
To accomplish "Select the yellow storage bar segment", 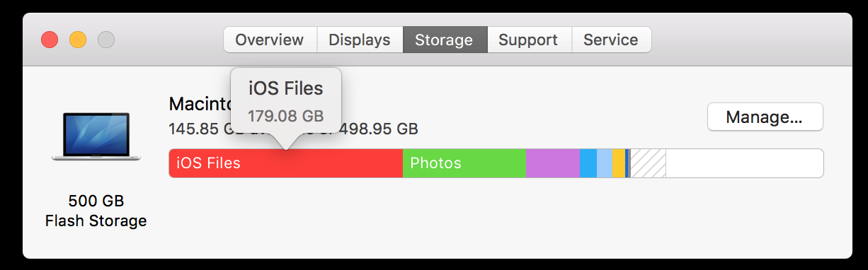I will pos(619,163).
